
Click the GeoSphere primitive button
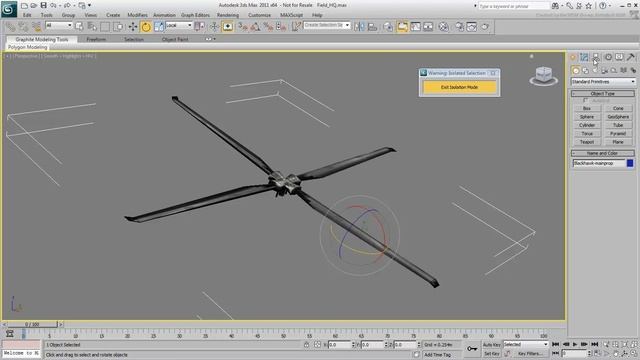click(618, 117)
